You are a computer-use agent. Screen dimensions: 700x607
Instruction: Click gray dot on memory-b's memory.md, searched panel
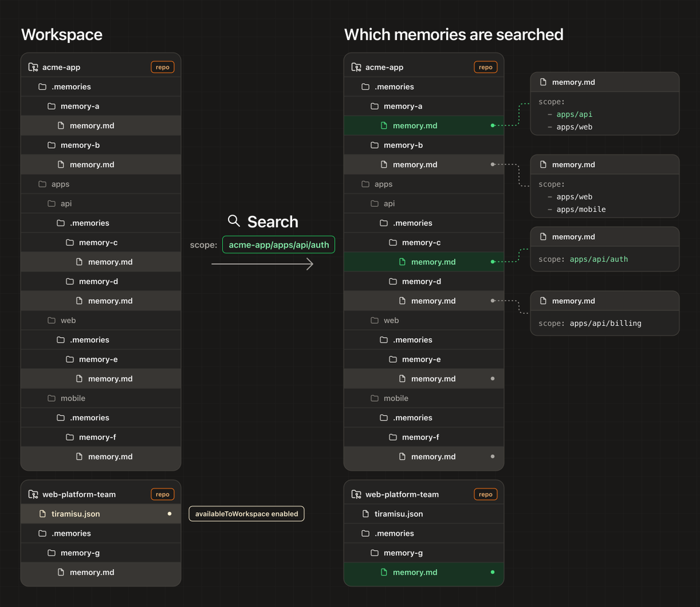click(493, 164)
